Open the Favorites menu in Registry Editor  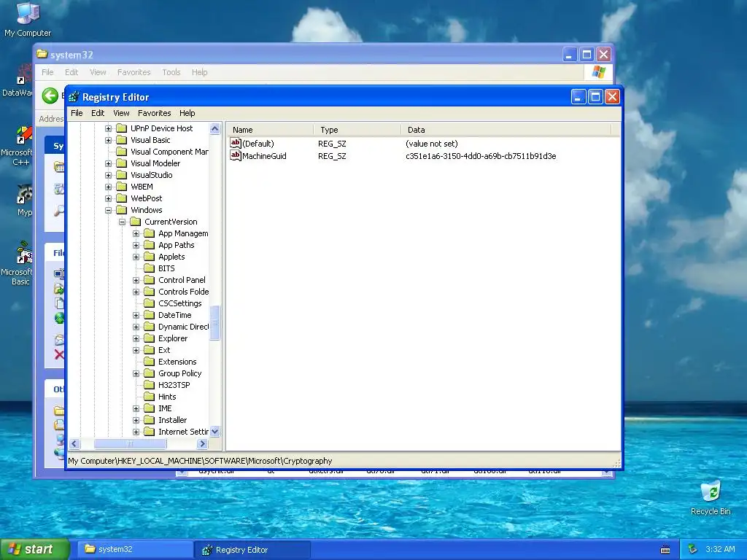[155, 113]
